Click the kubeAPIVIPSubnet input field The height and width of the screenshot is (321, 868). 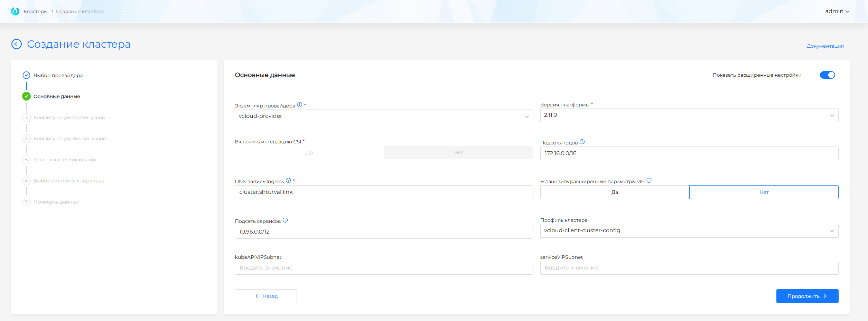[x=384, y=267]
